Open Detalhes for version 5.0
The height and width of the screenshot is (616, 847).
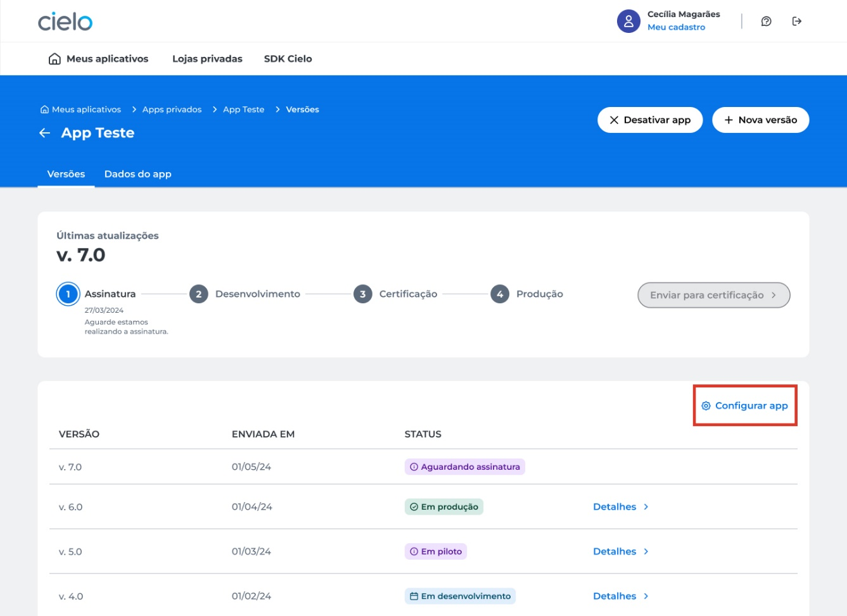click(x=621, y=551)
